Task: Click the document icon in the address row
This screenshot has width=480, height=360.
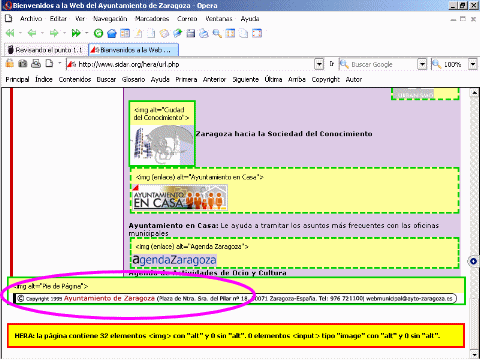Action: pyautogui.click(x=49, y=63)
